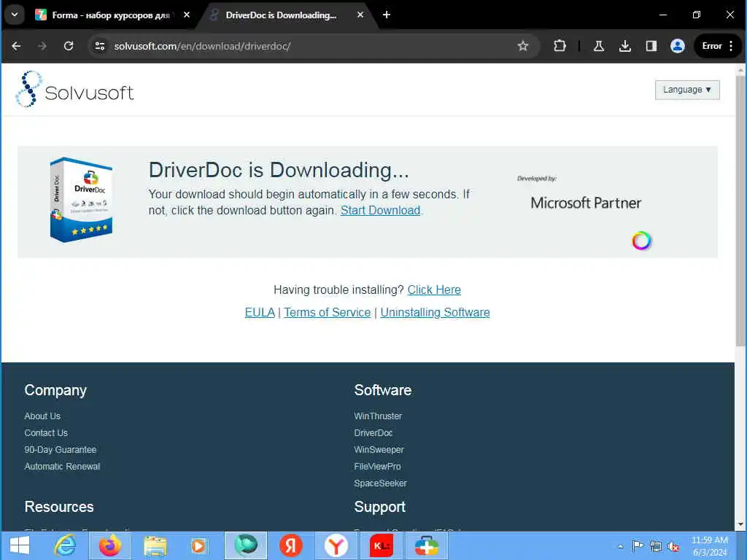Open Yandex Browser Y taskbar icon
Image resolution: width=747 pixels, height=560 pixels.
pyautogui.click(x=336, y=545)
